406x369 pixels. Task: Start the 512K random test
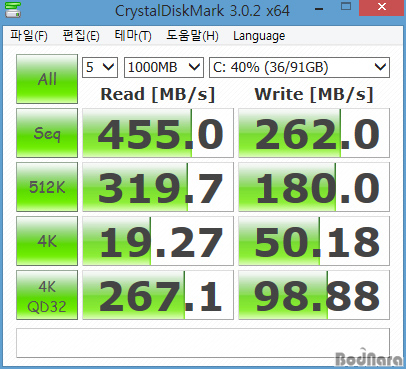[47, 187]
